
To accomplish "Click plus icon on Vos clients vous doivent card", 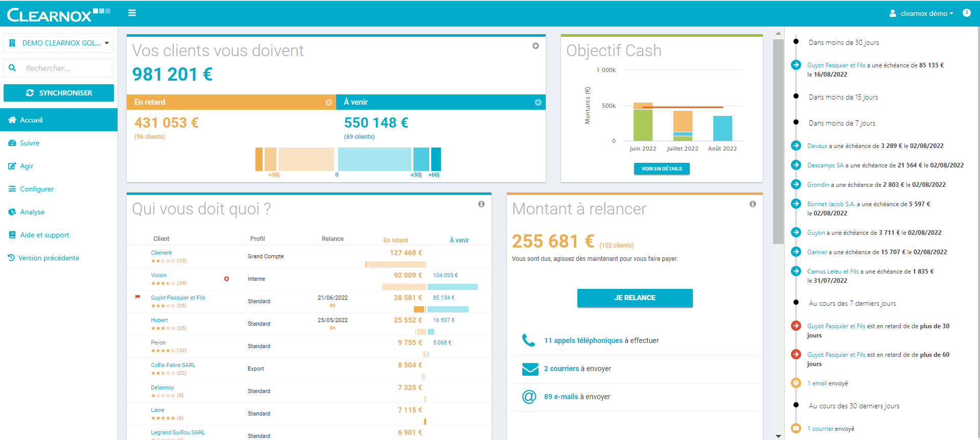I will (535, 46).
